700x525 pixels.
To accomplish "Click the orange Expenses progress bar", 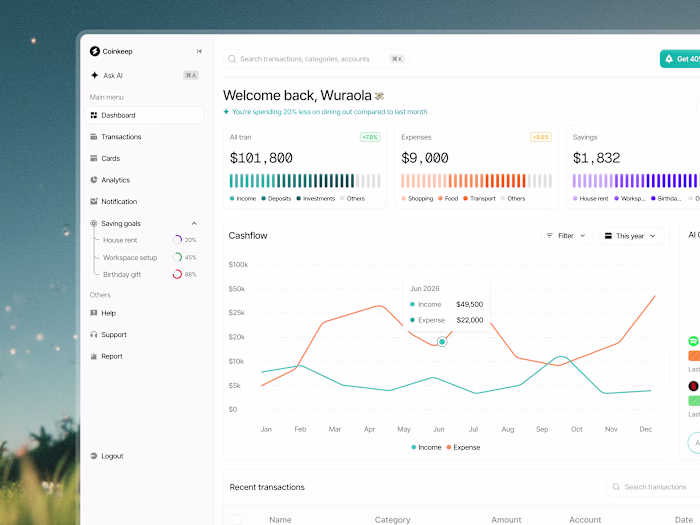I will pyautogui.click(x=476, y=180).
